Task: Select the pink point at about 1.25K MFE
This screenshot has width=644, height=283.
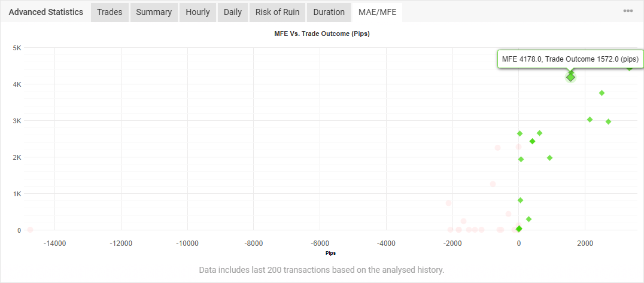Action: (493, 184)
